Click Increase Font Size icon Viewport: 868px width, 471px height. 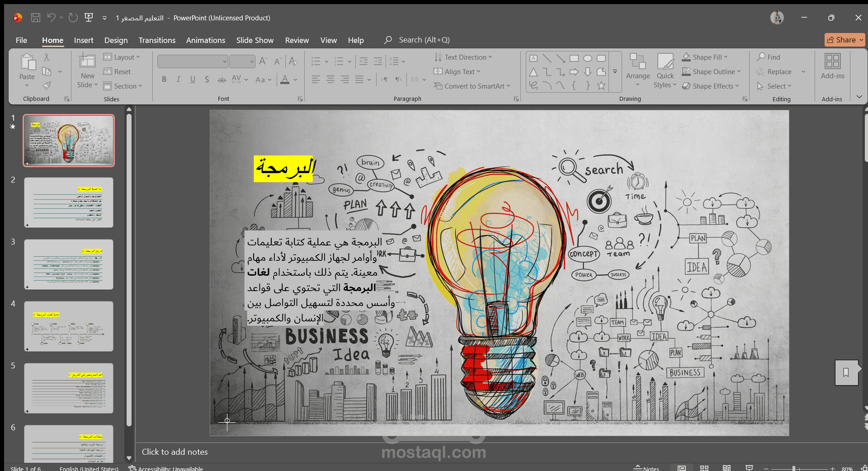[263, 61]
